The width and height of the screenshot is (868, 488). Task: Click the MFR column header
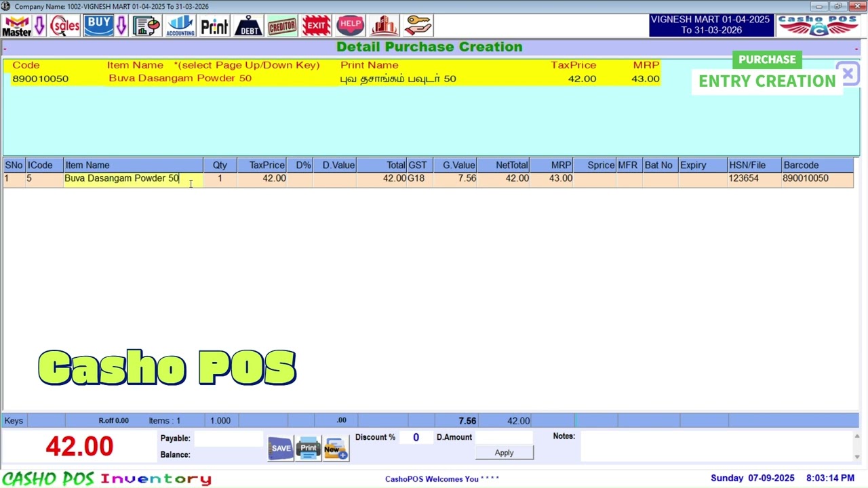click(x=629, y=165)
